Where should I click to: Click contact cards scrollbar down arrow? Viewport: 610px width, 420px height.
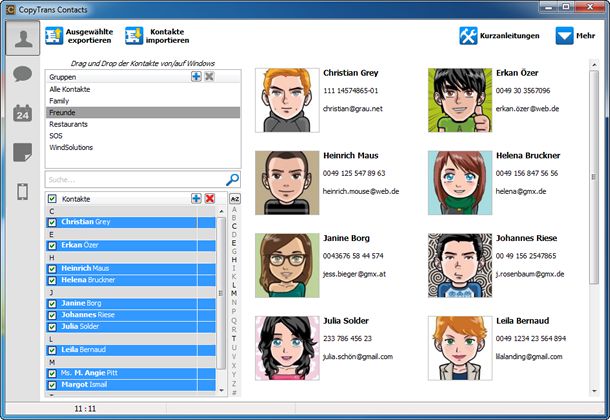(x=594, y=391)
